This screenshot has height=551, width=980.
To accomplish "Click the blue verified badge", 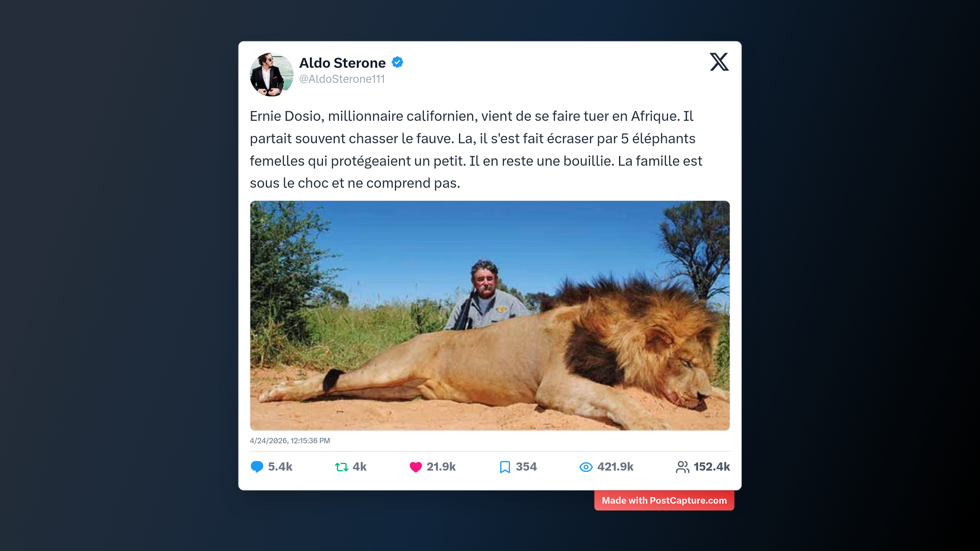I will (x=397, y=62).
